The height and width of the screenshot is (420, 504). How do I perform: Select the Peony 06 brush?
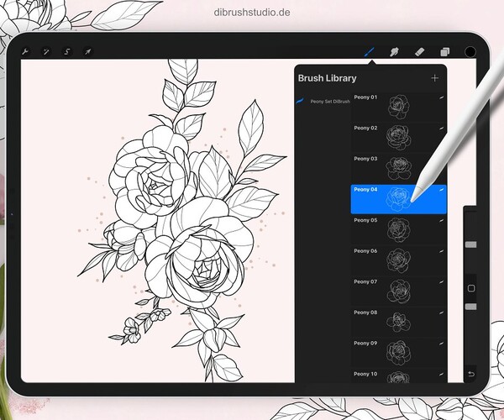click(x=398, y=260)
